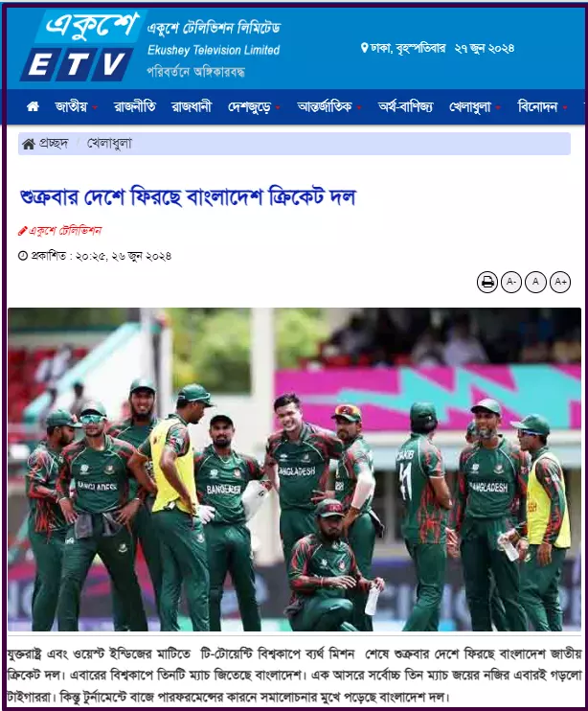The width and height of the screenshot is (588, 711).
Task: Expand the জাতীয় dropdown arrow
Action: pos(95,108)
